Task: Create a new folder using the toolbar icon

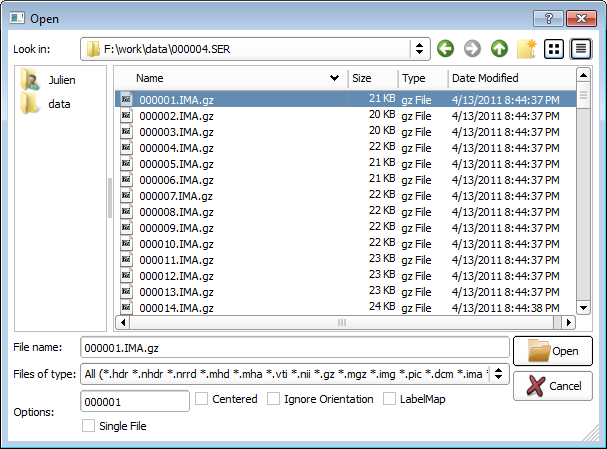Action: point(526,48)
